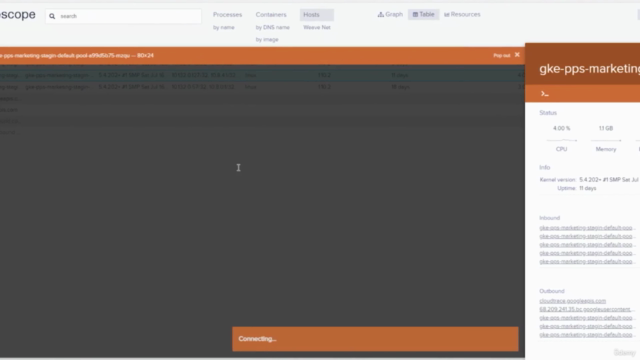Switch to Processes view
Screen dimensions: 640x360
[x=227, y=15]
